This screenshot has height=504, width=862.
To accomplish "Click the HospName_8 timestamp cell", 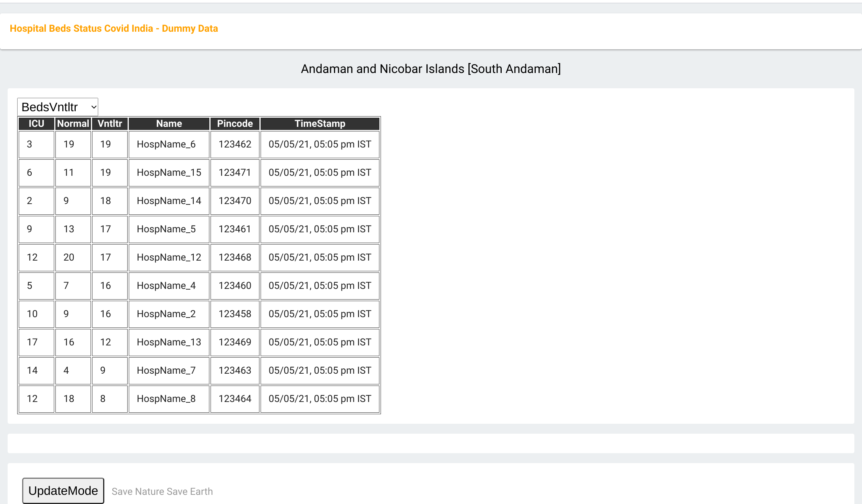I will 320,399.
